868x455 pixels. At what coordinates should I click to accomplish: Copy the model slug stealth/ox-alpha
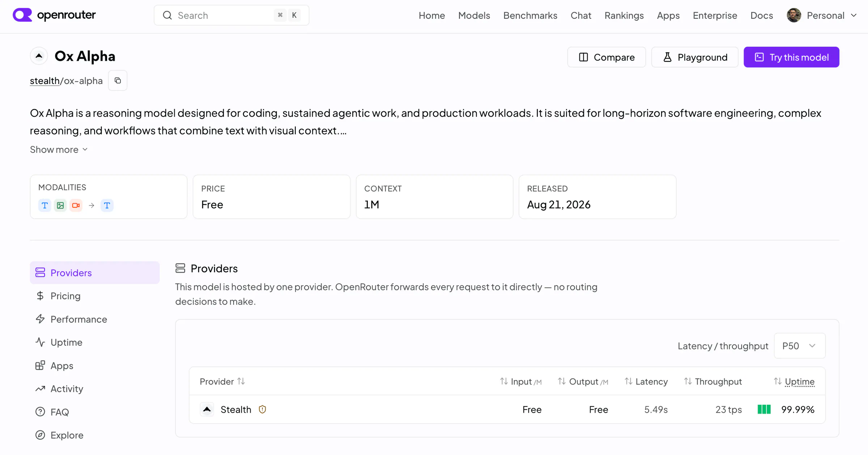(x=118, y=80)
